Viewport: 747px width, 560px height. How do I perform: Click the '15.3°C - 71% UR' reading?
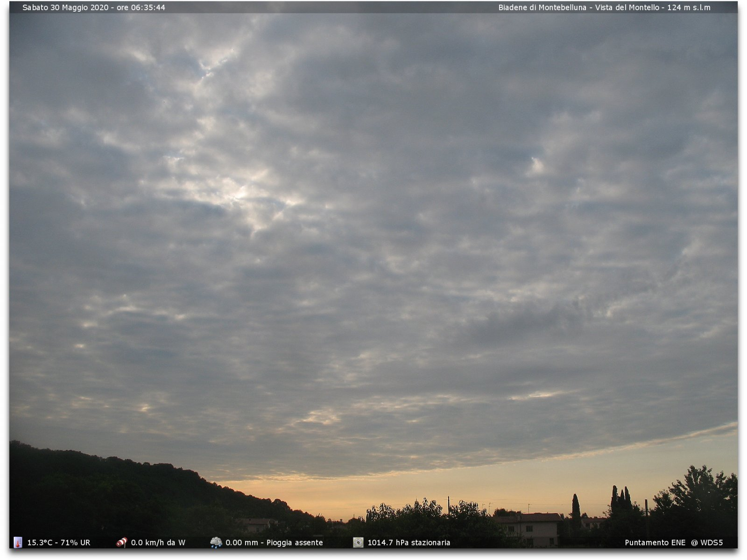(x=58, y=543)
